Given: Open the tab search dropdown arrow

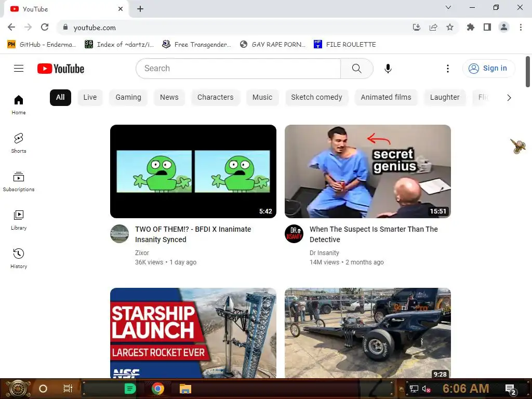Looking at the screenshot, I should 448,7.
